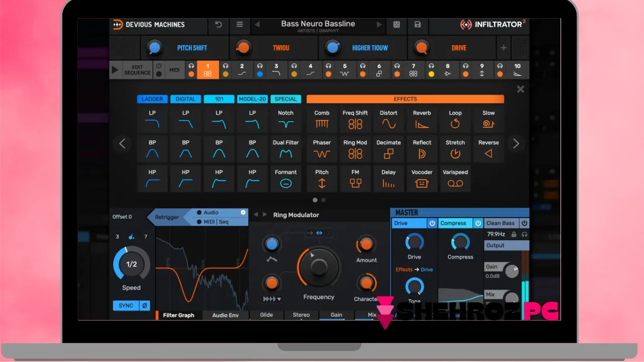Screen dimensions: 644x362
Task: Choose the Reverse effect icon
Action: click(489, 154)
